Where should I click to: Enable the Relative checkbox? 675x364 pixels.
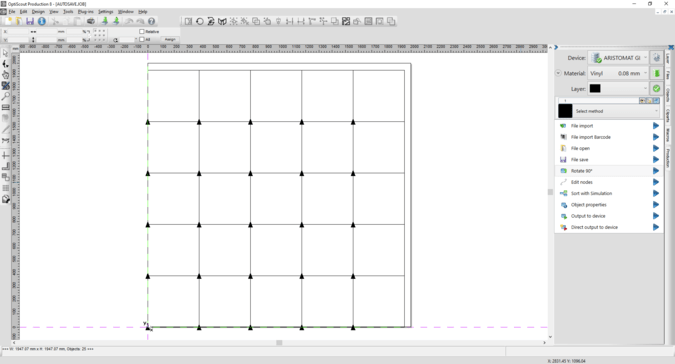click(142, 31)
